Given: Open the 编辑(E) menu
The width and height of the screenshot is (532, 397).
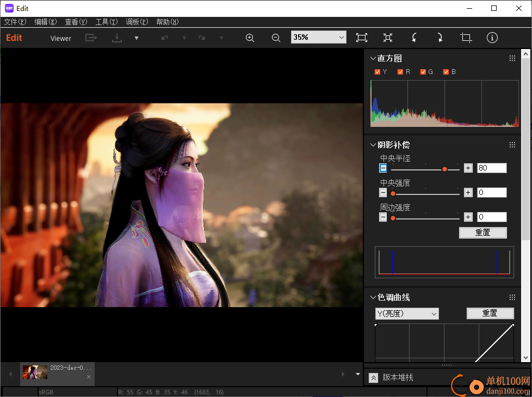Looking at the screenshot, I should [46, 22].
